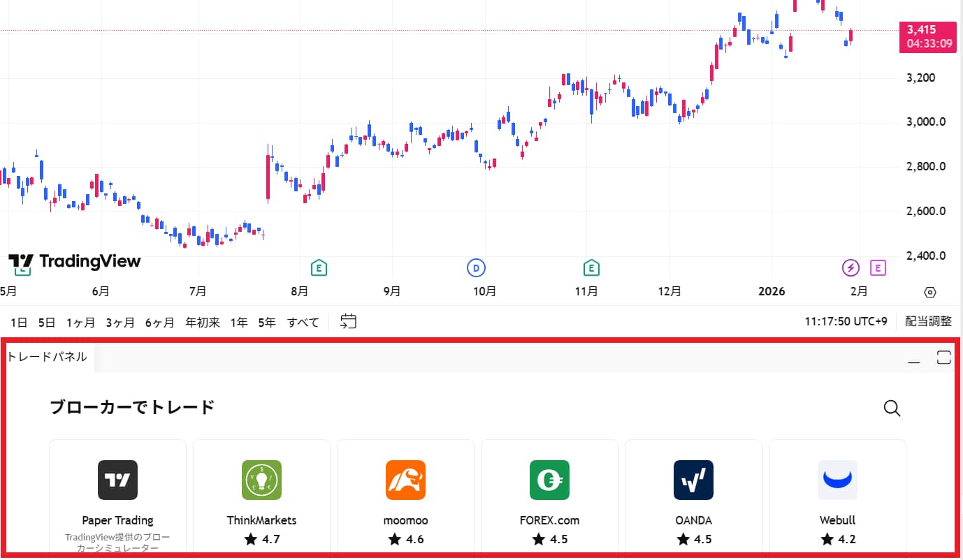Open the moomoo broker icon
The height and width of the screenshot is (560, 963).
click(405, 480)
